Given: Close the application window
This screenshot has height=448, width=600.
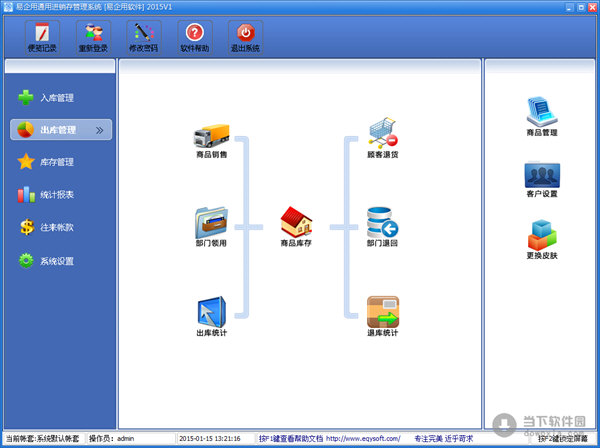Looking at the screenshot, I should (x=592, y=7).
